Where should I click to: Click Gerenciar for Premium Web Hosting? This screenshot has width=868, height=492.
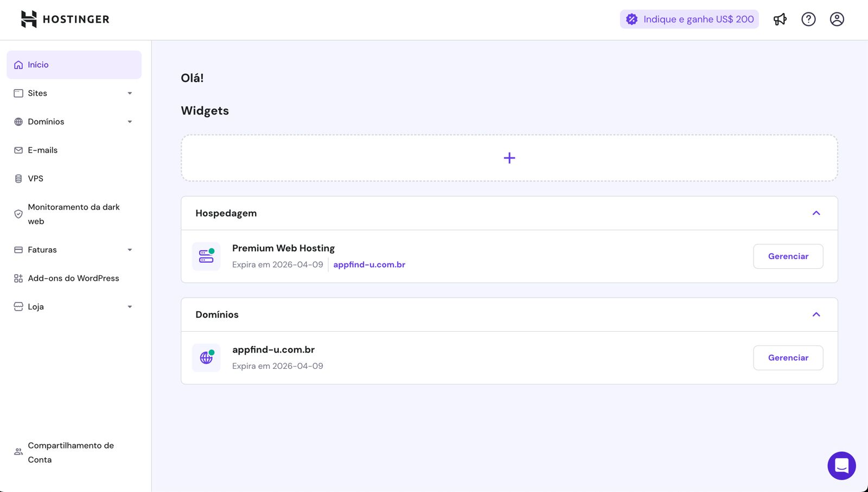[788, 256]
